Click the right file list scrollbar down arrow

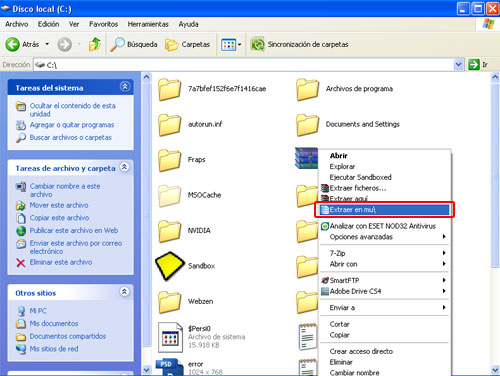[x=495, y=370]
